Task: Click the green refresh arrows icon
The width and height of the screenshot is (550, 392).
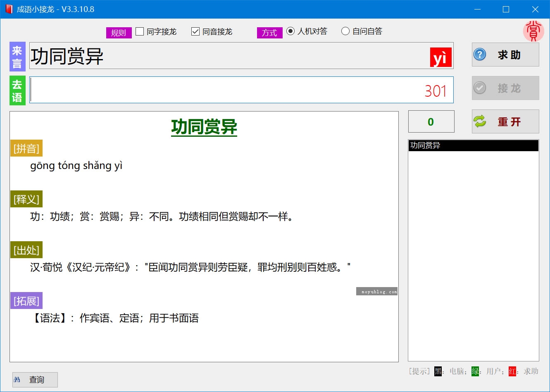Action: pos(480,121)
